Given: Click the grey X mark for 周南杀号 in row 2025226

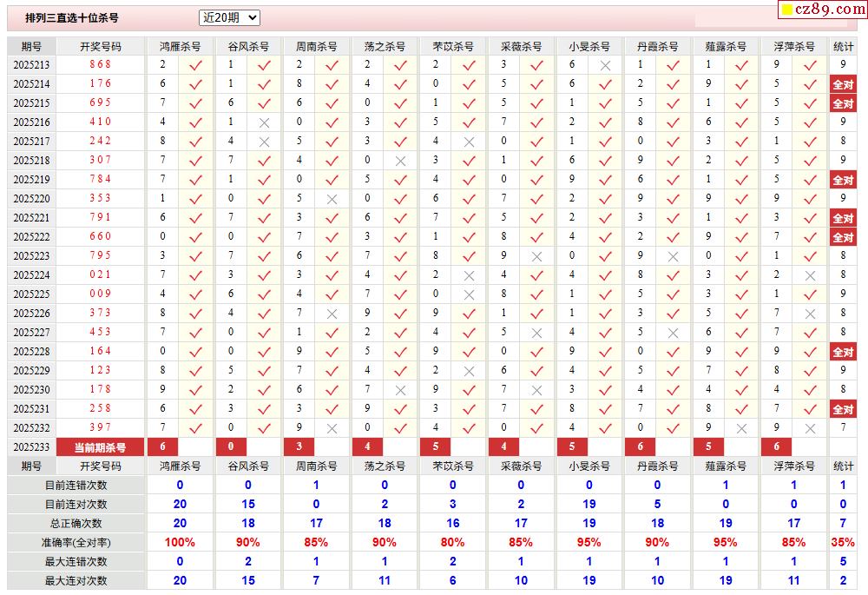Looking at the screenshot, I should 332,314.
